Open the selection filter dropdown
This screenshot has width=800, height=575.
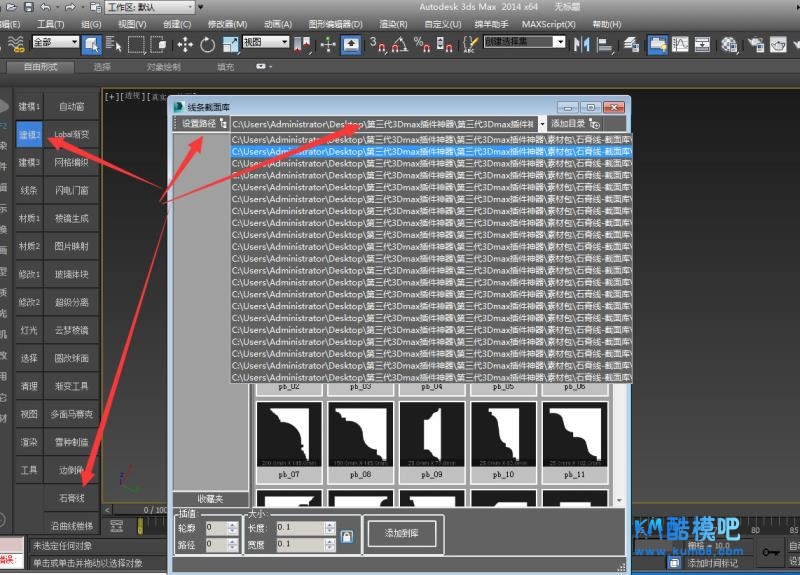55,43
